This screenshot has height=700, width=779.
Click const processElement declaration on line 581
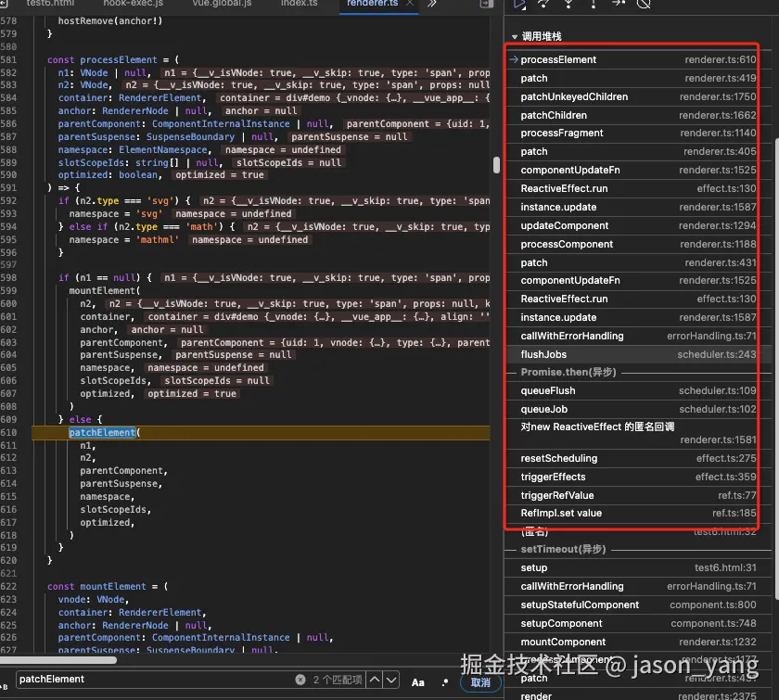tap(113, 59)
